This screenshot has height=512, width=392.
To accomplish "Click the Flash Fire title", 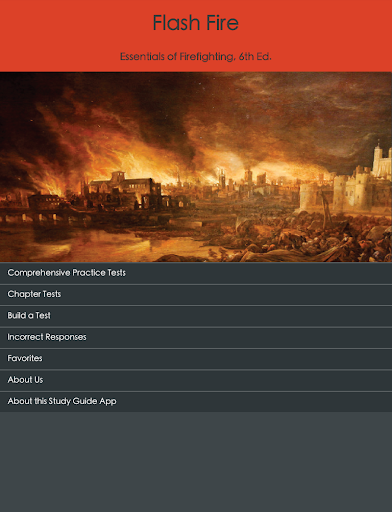I will click(x=196, y=23).
